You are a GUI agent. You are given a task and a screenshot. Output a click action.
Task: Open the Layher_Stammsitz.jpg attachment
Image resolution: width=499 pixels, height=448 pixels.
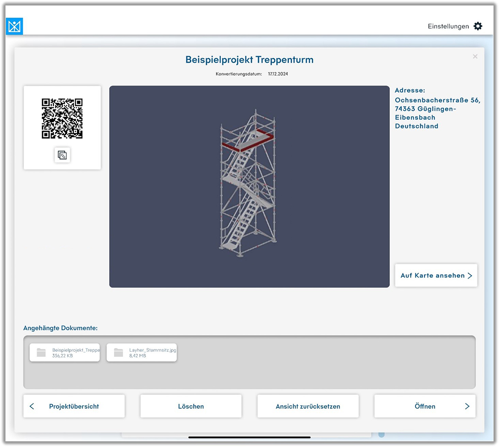click(x=151, y=353)
